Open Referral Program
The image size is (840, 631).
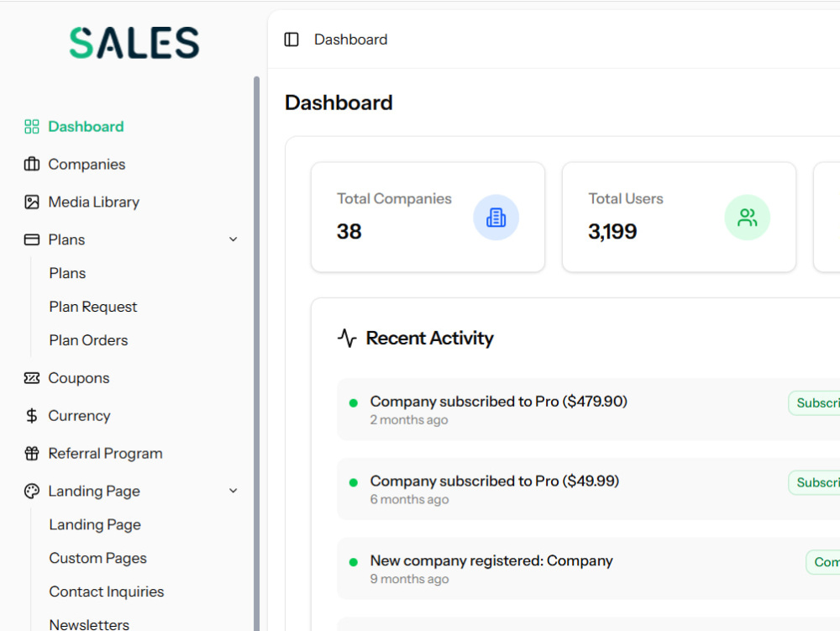pyautogui.click(x=106, y=454)
